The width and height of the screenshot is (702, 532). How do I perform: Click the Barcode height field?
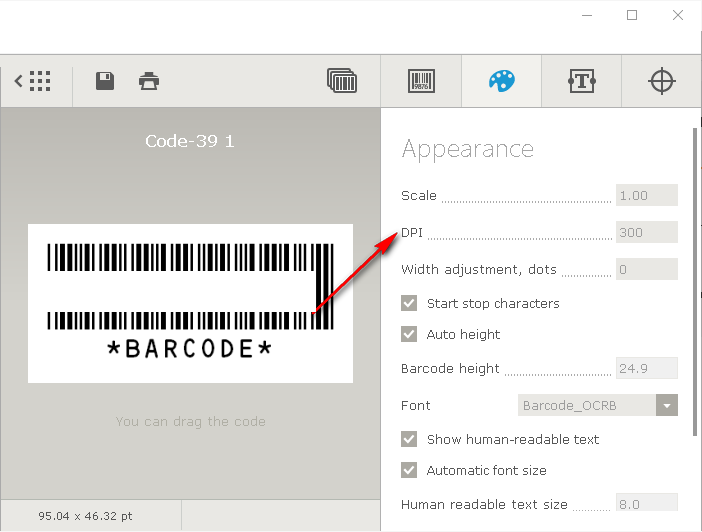pyautogui.click(x=646, y=368)
